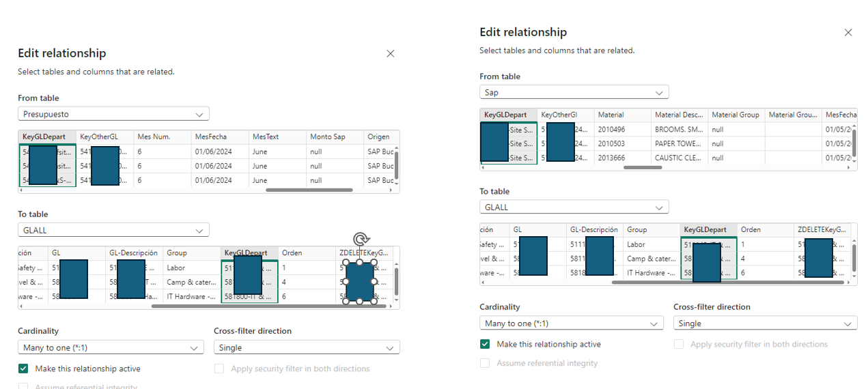Tick Apply security filter checkbox in Sap dialog
The height and width of the screenshot is (389, 868).
tap(679, 344)
